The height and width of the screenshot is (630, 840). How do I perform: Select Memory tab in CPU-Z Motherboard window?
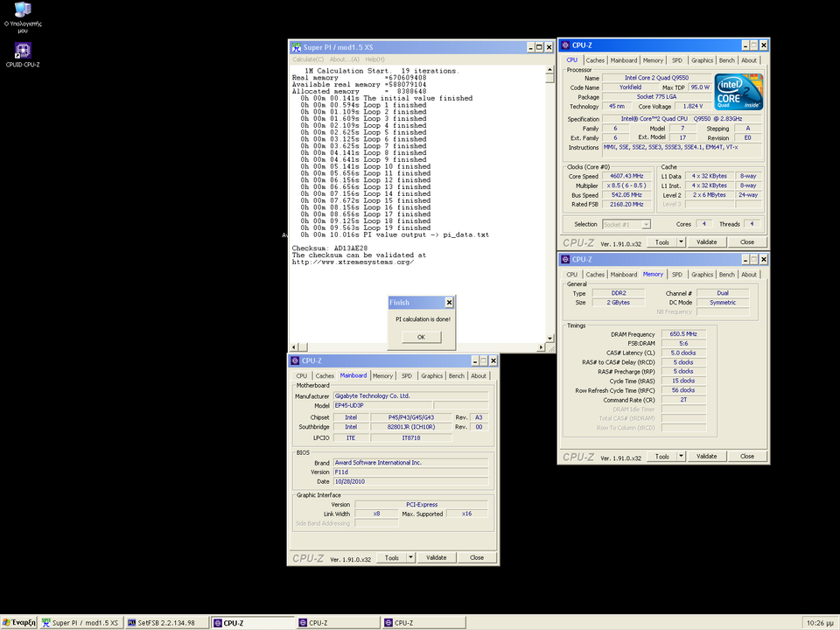[382, 376]
